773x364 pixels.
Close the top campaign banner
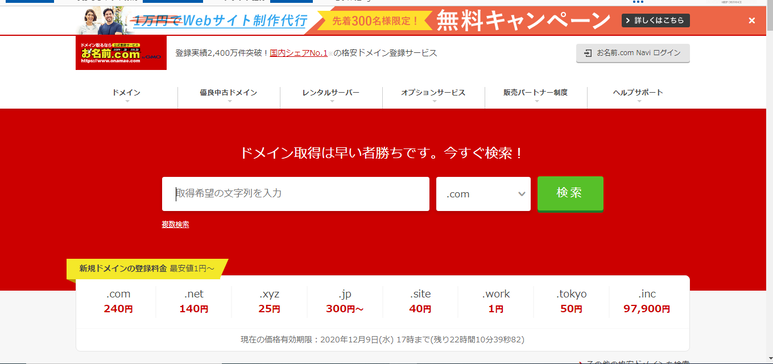pos(751,21)
